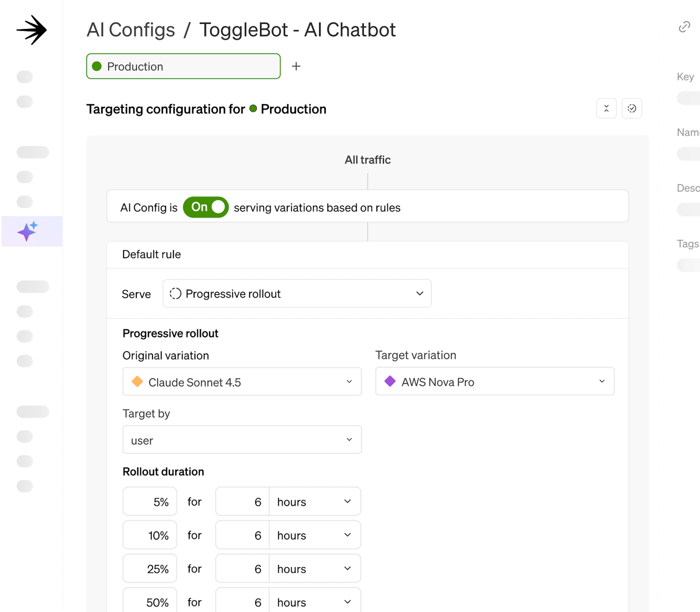The width and height of the screenshot is (700, 612).
Task: Click the 5% rollout percentage field
Action: (x=150, y=501)
